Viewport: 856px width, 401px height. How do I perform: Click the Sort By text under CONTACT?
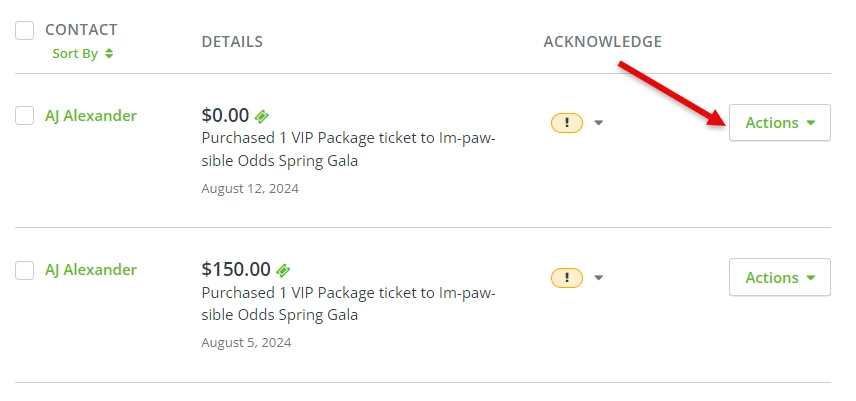pos(75,54)
